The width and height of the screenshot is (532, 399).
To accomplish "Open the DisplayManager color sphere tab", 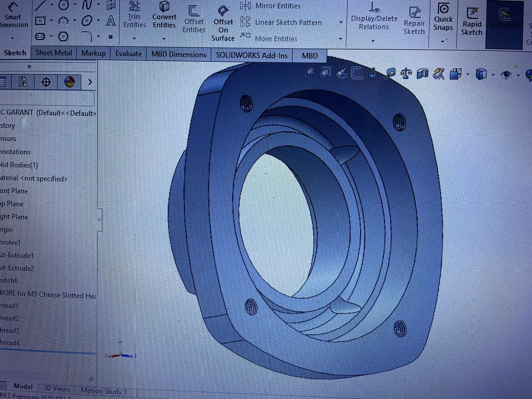I will (69, 82).
